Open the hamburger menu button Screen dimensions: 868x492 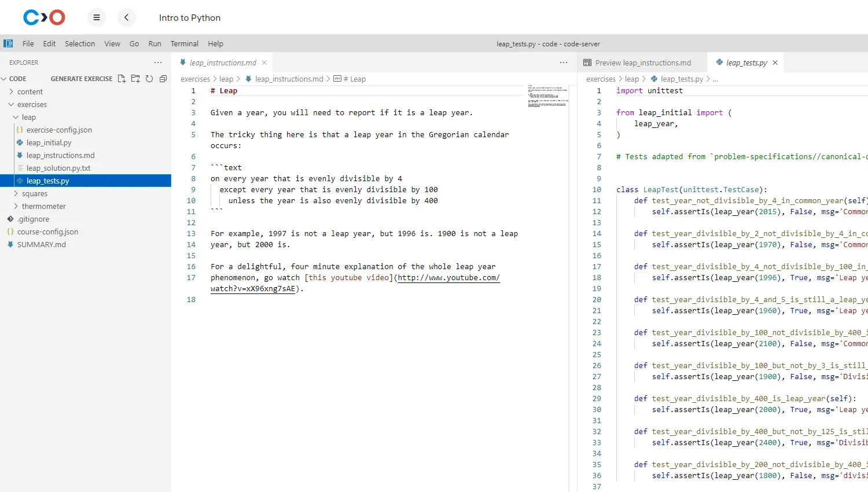coord(97,17)
